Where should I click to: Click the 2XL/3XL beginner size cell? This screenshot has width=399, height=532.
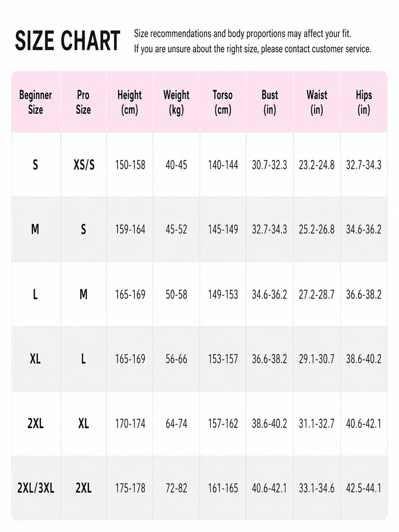point(36,488)
